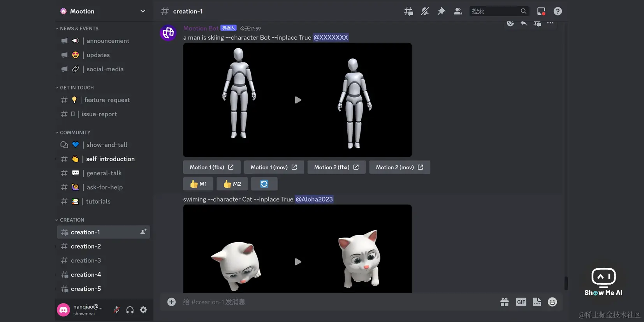Open the ask-for-help channel
The height and width of the screenshot is (322, 644).
click(x=103, y=187)
